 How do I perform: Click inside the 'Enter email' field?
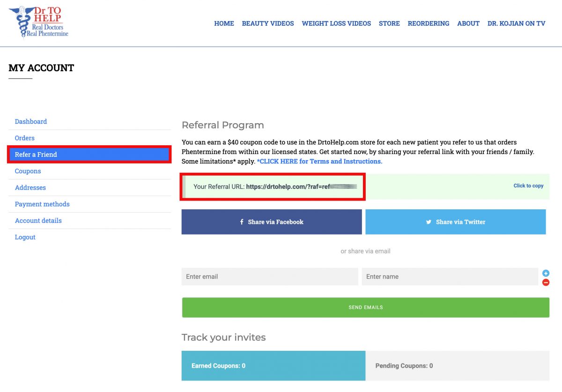(x=269, y=276)
